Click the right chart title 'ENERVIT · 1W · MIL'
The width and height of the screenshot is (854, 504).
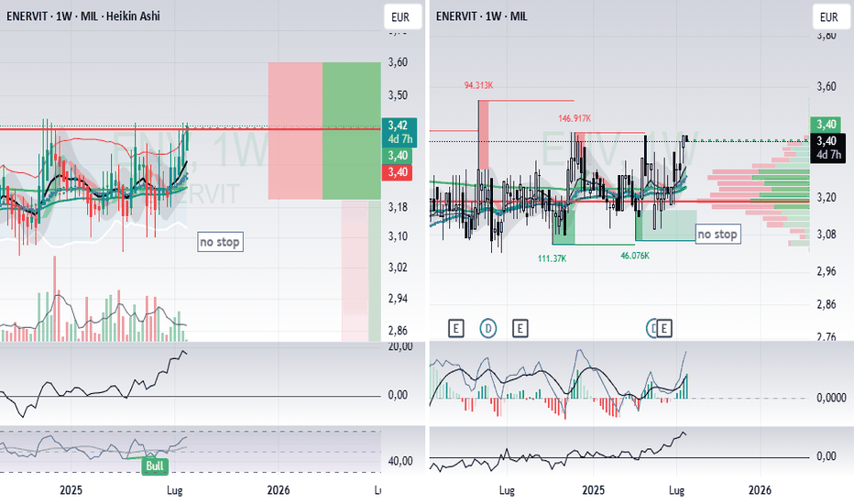pyautogui.click(x=481, y=16)
